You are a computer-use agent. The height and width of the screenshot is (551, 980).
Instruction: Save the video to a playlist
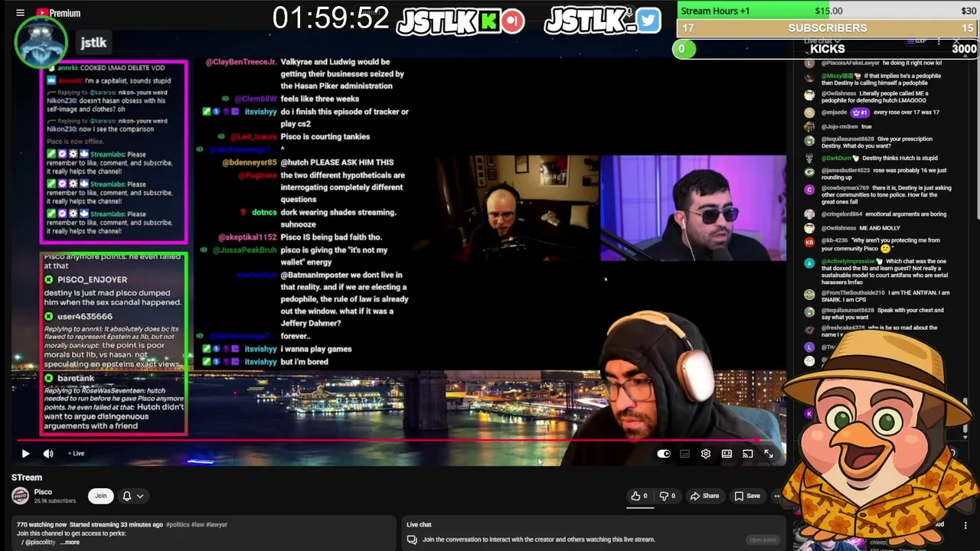pyautogui.click(x=747, y=496)
